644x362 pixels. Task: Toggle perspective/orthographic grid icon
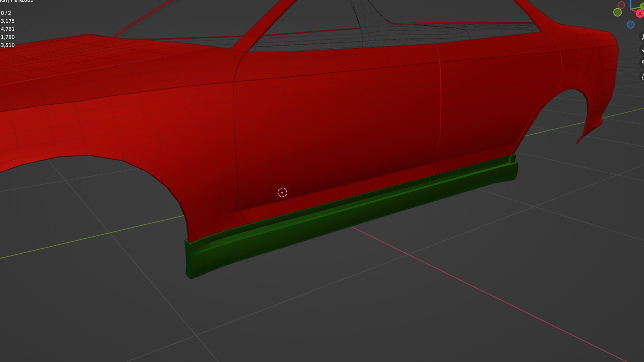pyautogui.click(x=642, y=76)
